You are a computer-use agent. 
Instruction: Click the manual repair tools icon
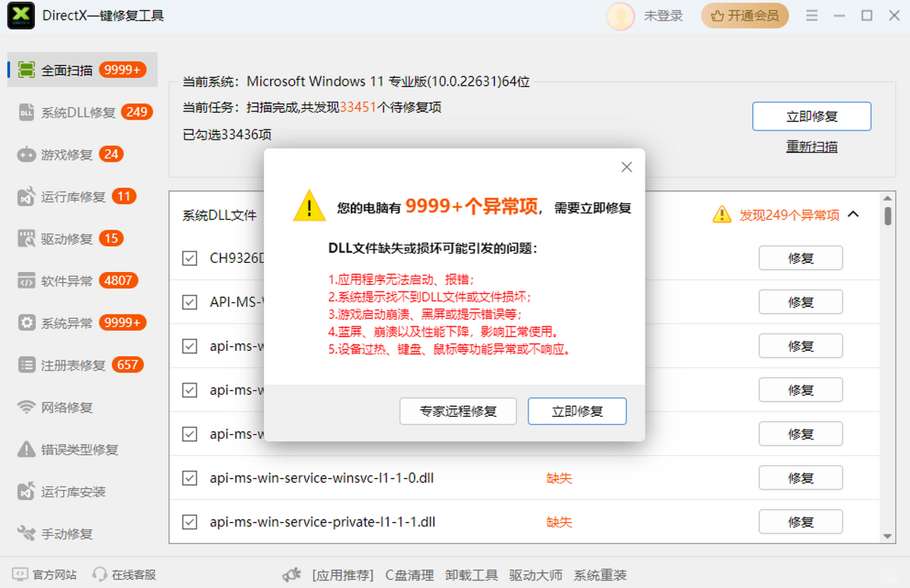click(x=27, y=533)
